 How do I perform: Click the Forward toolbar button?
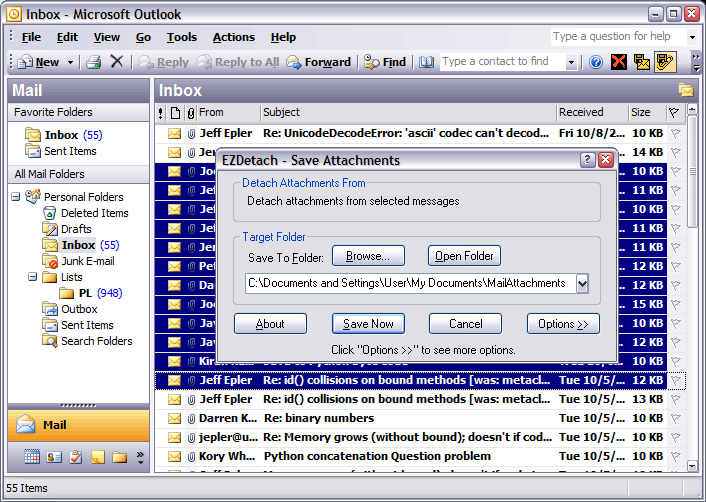[318, 62]
